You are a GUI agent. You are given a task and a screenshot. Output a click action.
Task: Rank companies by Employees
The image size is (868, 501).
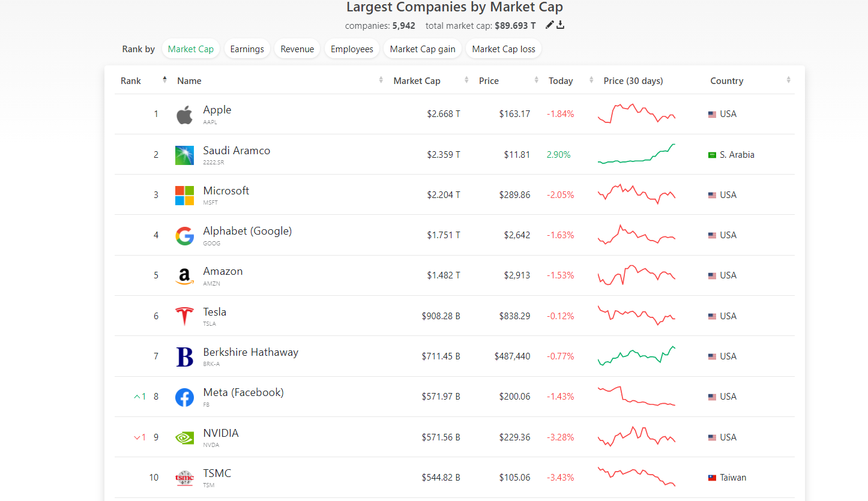point(352,49)
